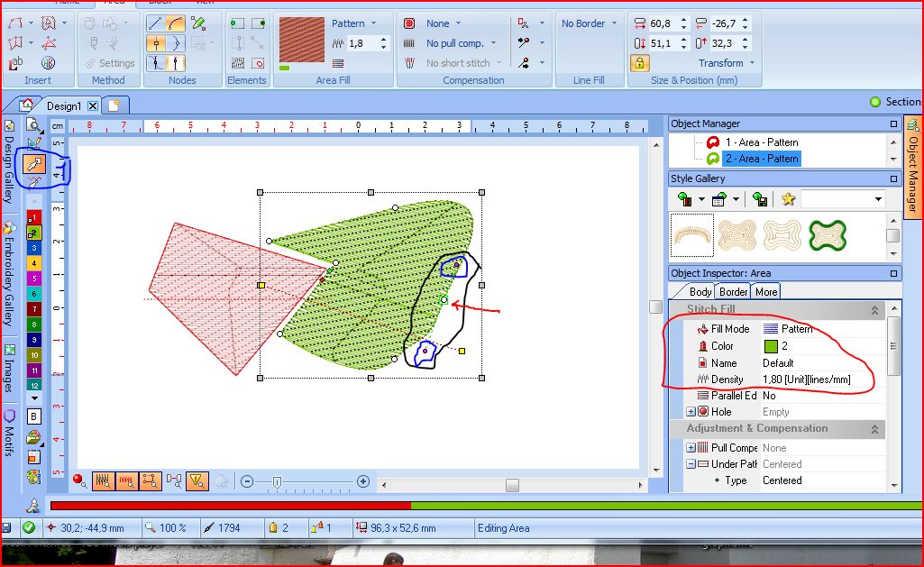Image resolution: width=924 pixels, height=567 pixels.
Task: Pick thread color 4 yellow swatch
Action: coord(34,263)
